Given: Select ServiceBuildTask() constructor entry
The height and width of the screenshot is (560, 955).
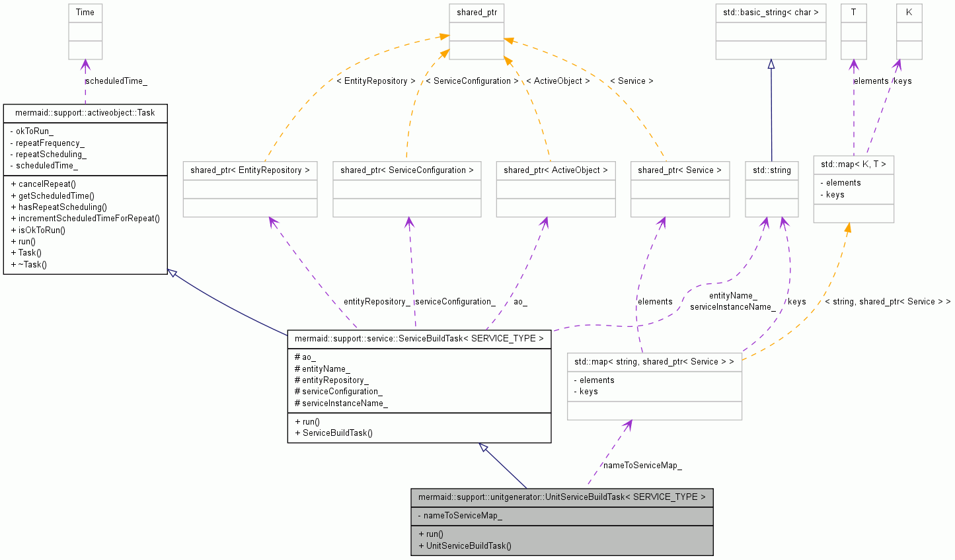Looking at the screenshot, I should tap(334, 433).
